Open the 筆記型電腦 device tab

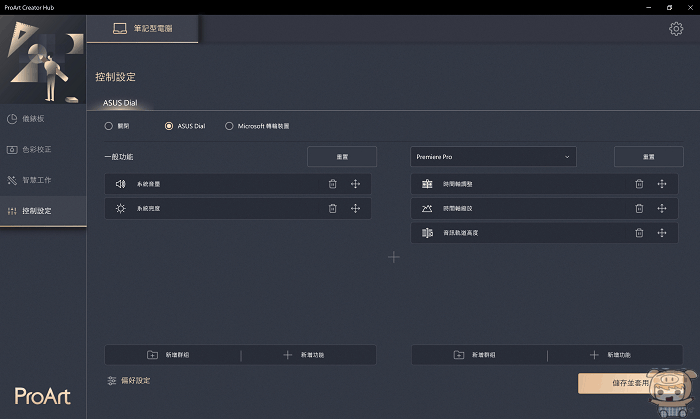pyautogui.click(x=142, y=29)
